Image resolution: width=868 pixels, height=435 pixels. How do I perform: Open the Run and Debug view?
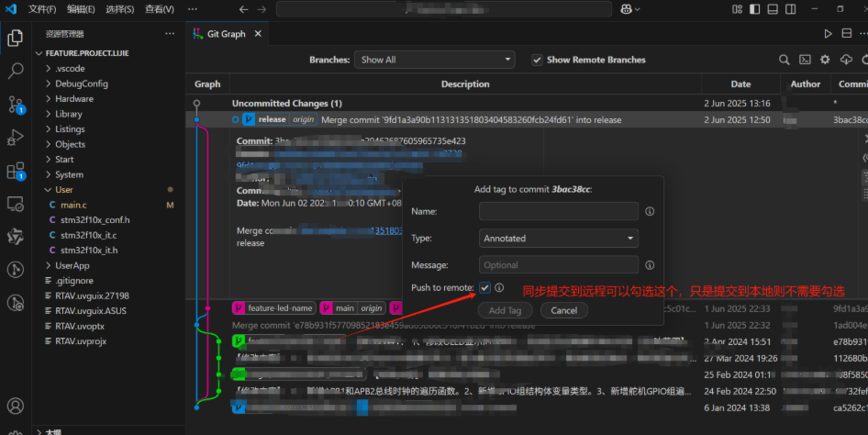[16, 138]
